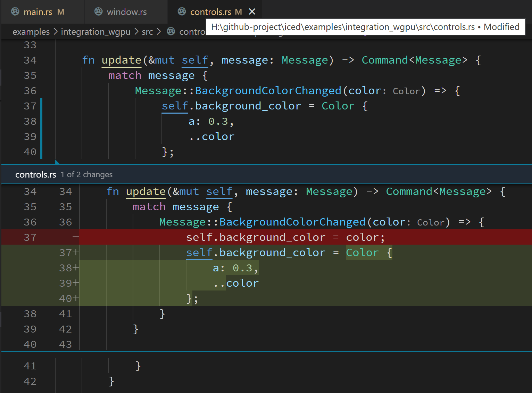Click the tooltip showing the modified file path

tap(365, 27)
